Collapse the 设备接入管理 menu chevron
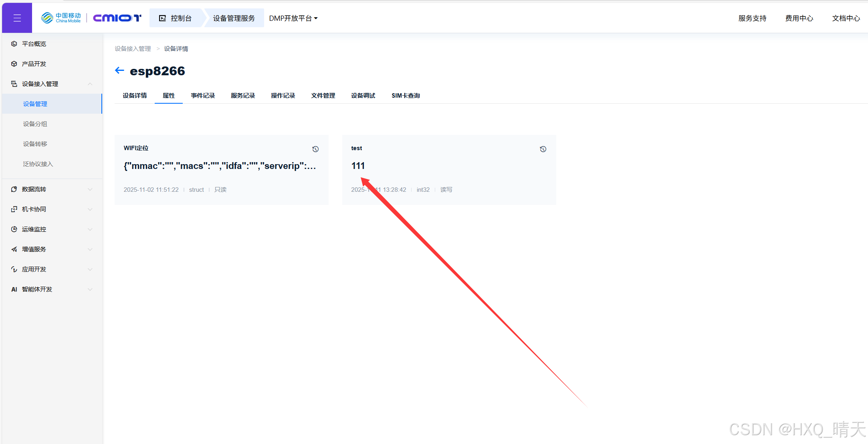The width and height of the screenshot is (868, 444). click(x=90, y=84)
